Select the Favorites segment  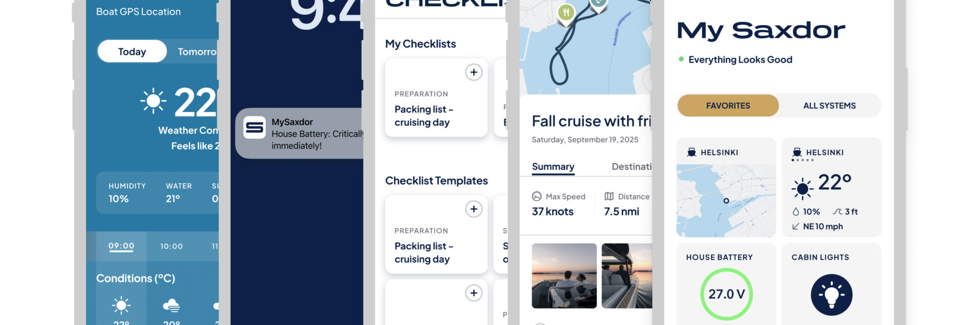(x=728, y=106)
